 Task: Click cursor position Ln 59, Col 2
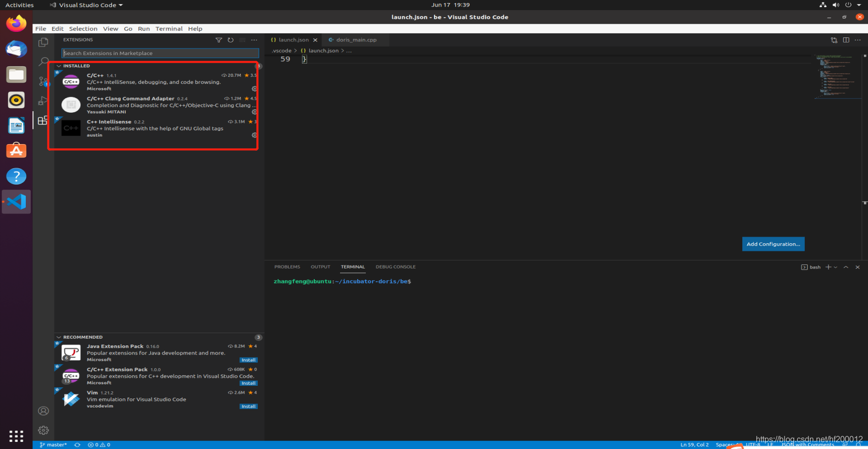pyautogui.click(x=694, y=445)
